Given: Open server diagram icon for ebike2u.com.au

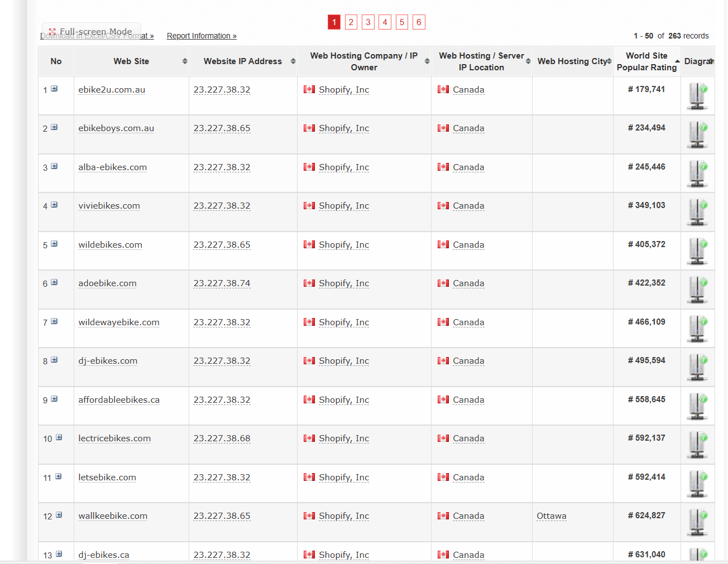Looking at the screenshot, I should [x=697, y=96].
